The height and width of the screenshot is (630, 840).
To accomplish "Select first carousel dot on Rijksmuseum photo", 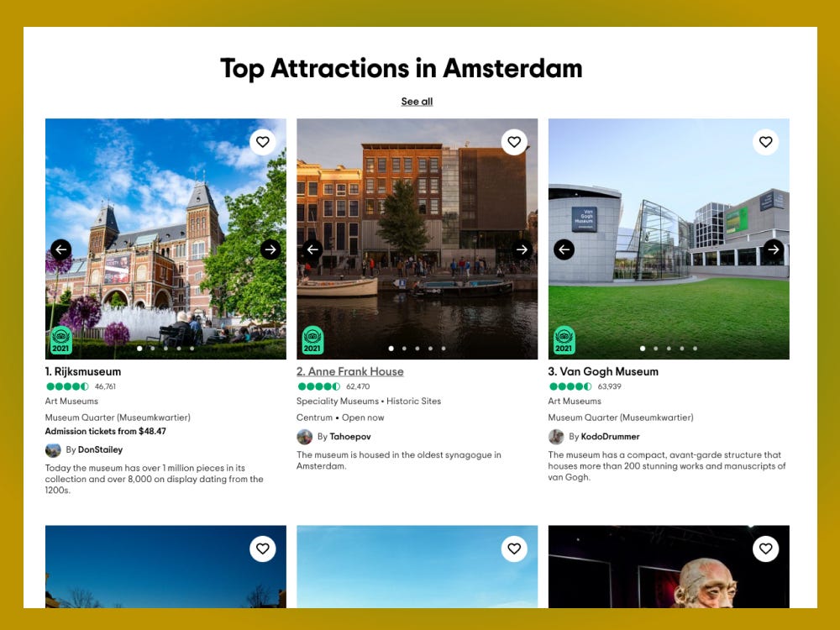I will pos(139,349).
